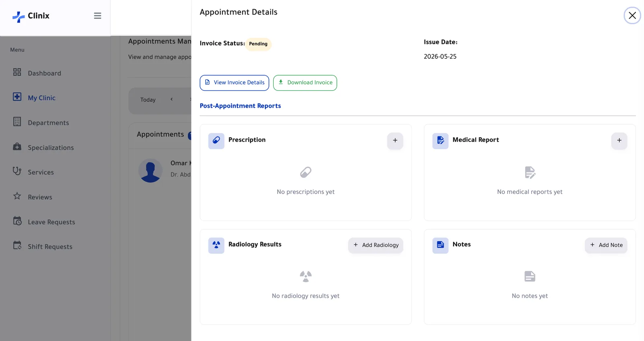
Task: Click the Invoice Status label
Action: point(222,43)
